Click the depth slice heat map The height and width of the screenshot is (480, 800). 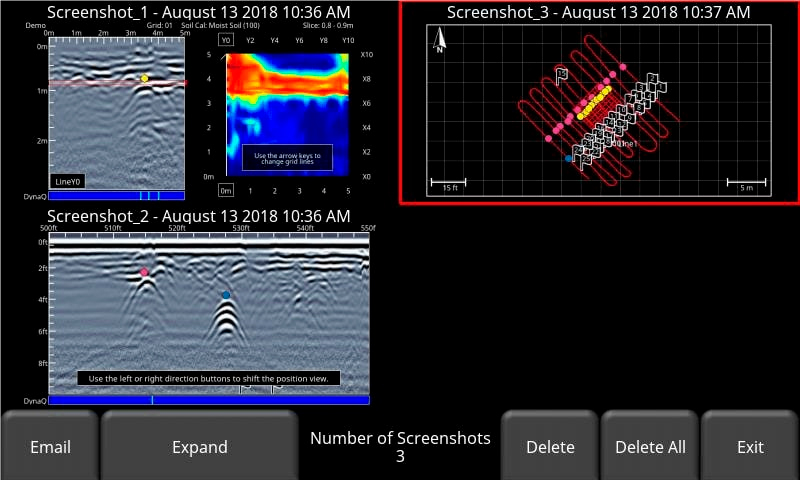286,115
